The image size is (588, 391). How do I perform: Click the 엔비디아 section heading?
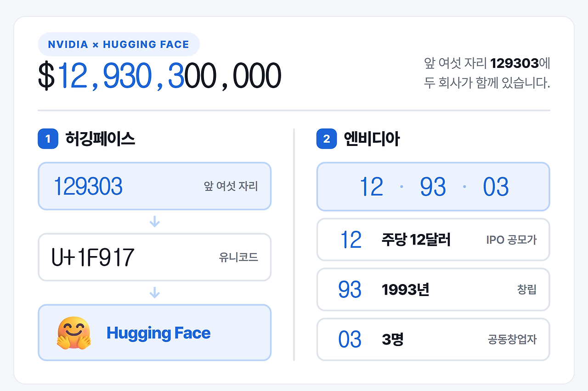point(372,139)
